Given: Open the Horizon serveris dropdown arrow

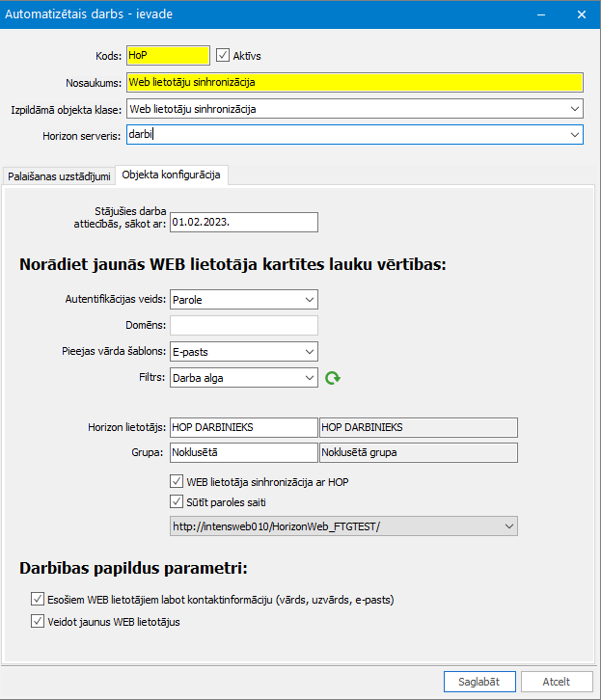Looking at the screenshot, I should pos(575,135).
